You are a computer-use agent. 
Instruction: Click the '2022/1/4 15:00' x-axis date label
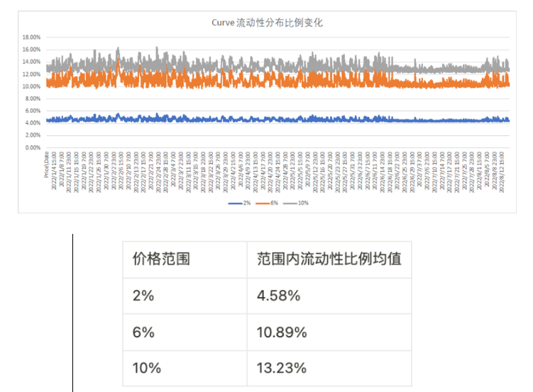[x=54, y=171]
